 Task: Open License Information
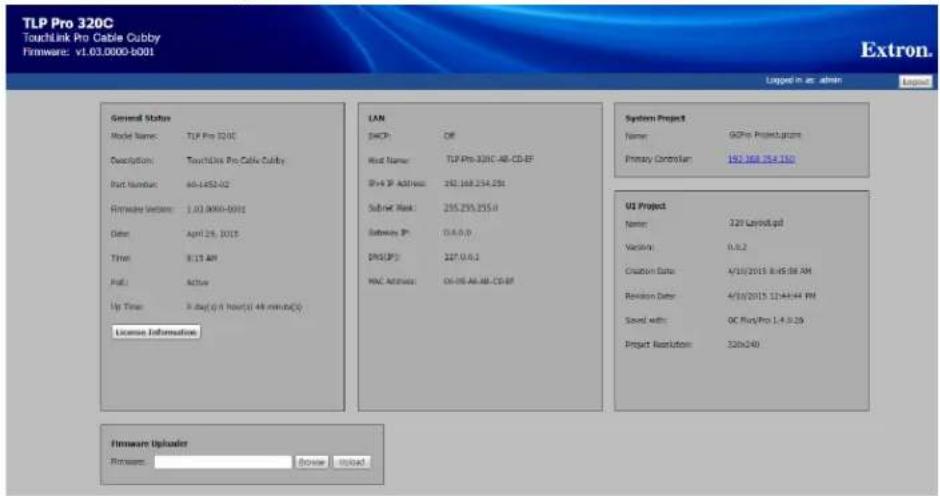pyautogui.click(x=156, y=332)
